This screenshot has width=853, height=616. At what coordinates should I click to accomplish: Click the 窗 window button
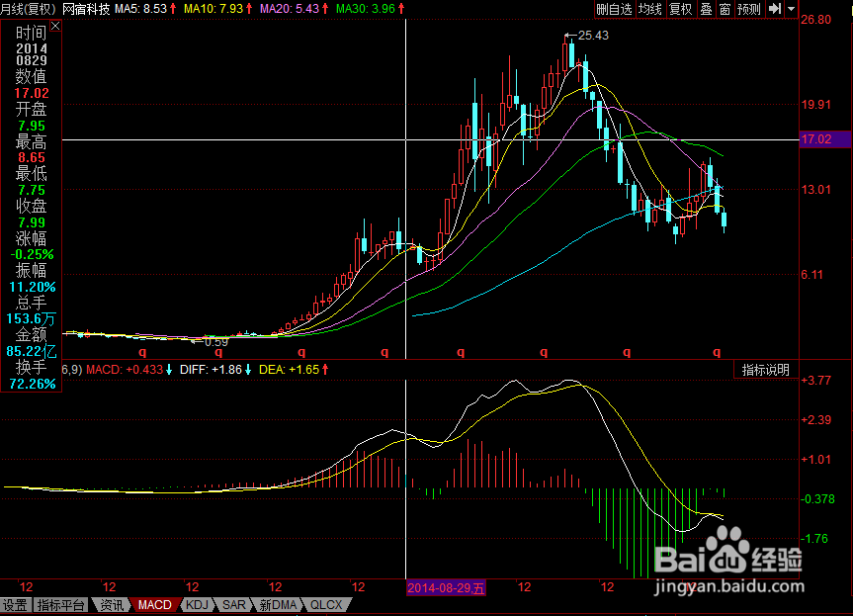coord(725,9)
